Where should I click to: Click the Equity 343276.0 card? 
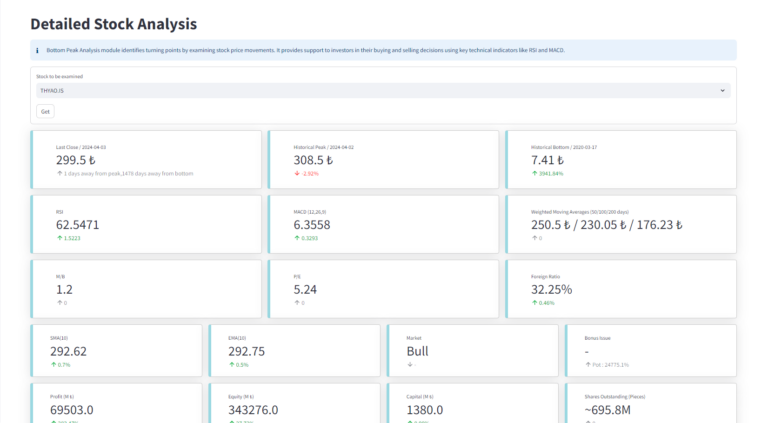294,403
